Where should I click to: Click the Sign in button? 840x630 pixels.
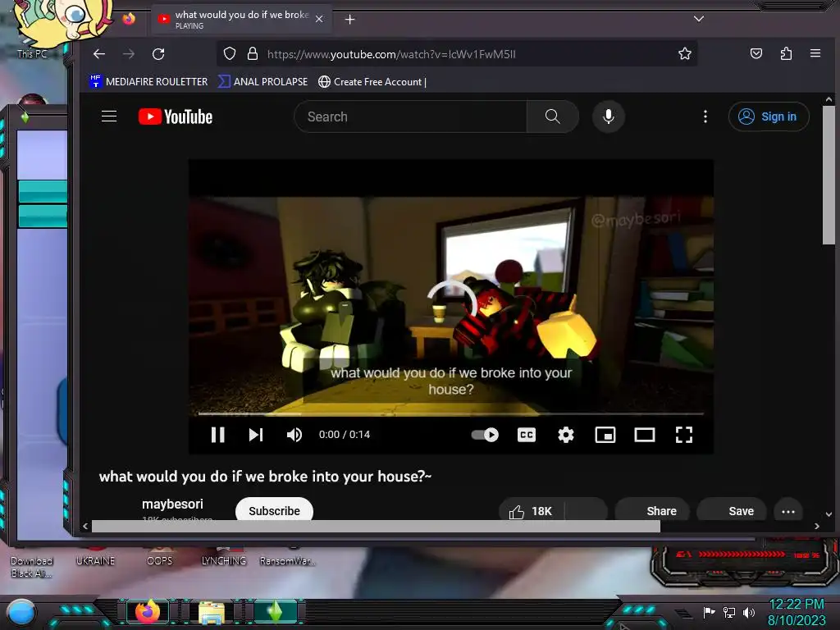pos(768,116)
